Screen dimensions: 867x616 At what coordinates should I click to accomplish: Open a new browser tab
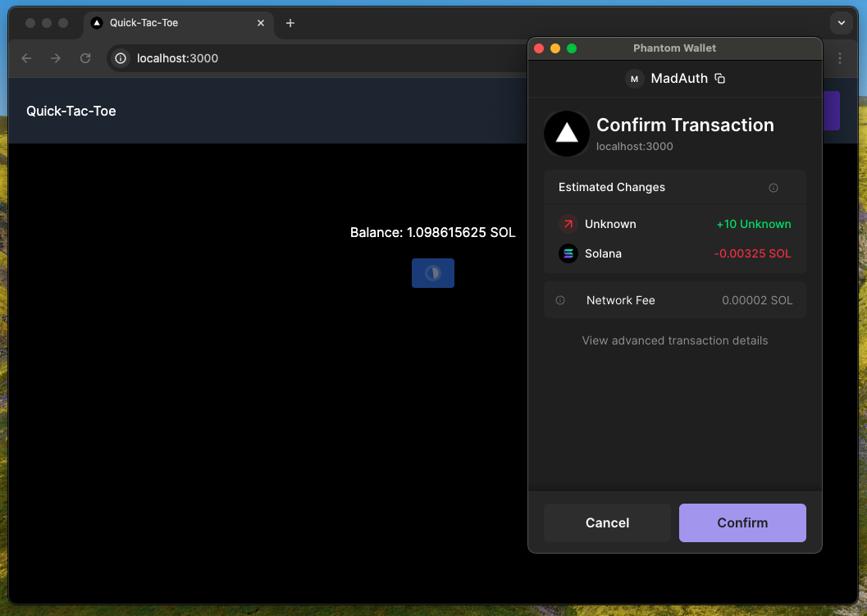click(290, 23)
